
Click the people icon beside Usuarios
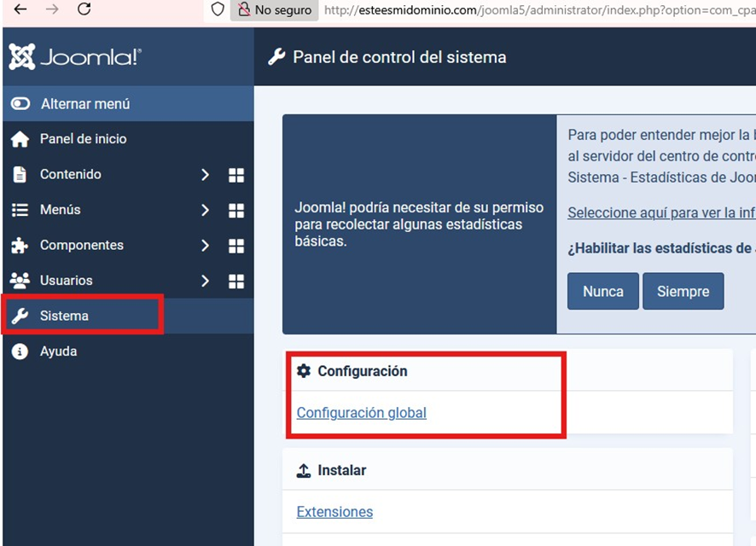coord(20,281)
